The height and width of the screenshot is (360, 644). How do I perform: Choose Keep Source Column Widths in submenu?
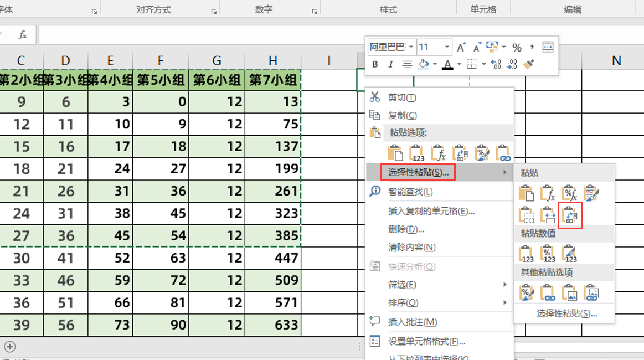(x=548, y=215)
